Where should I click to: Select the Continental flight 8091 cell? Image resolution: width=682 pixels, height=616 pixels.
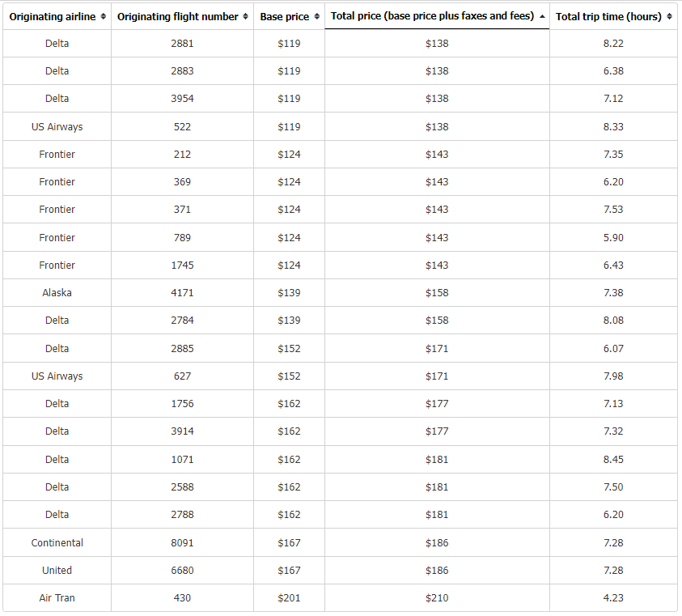[182, 543]
